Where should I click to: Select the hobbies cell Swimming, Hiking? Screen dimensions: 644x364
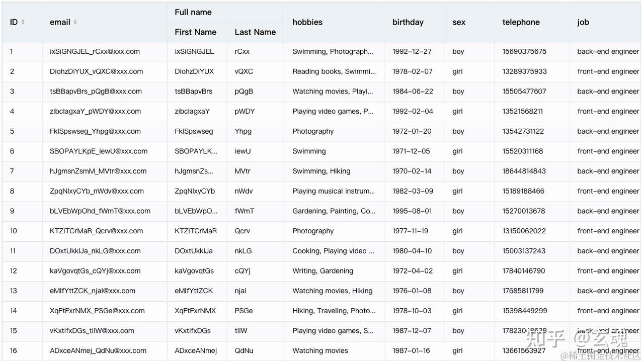[x=321, y=171]
